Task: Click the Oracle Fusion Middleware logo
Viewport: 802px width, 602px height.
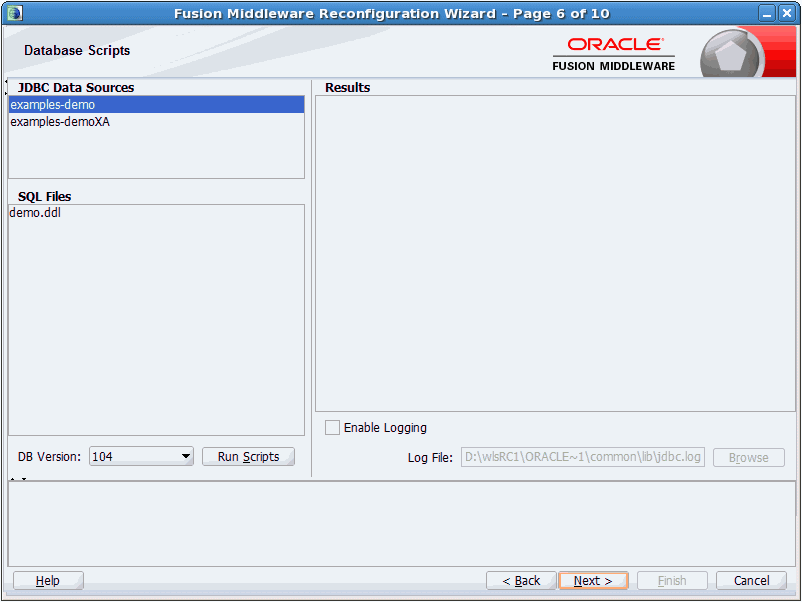Action: coord(613,54)
